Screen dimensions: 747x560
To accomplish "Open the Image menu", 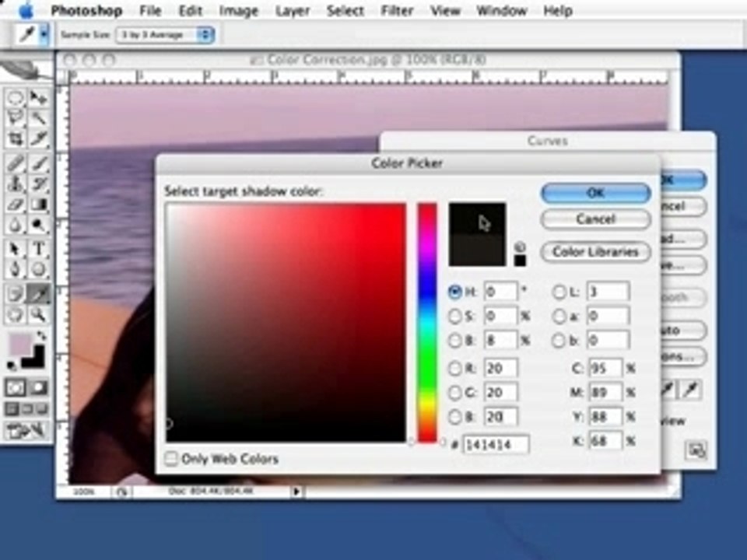I will pos(238,10).
